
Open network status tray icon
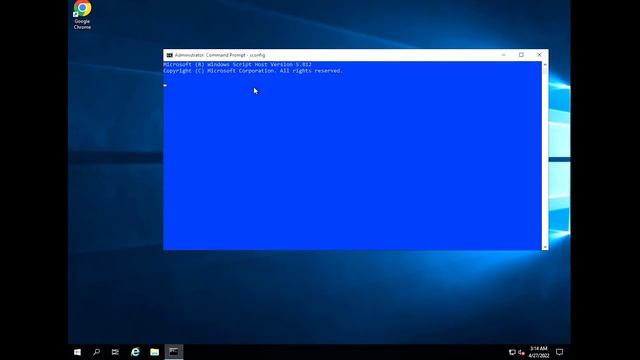[x=512, y=352]
